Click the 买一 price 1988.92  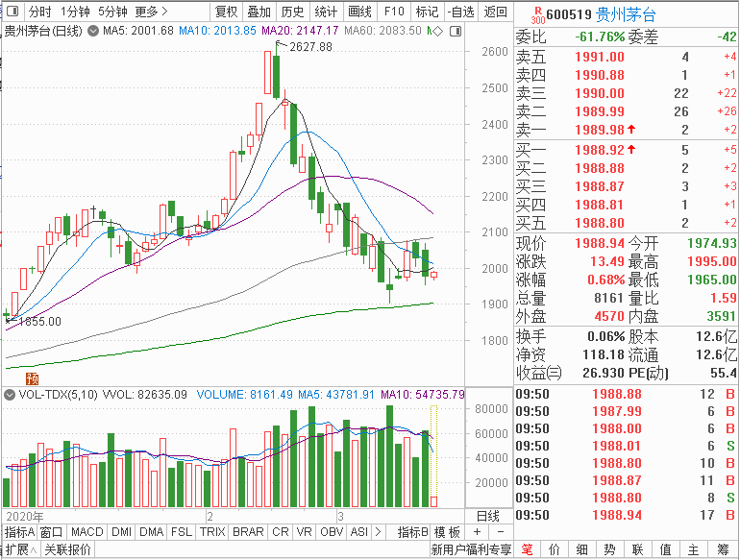pyautogui.click(x=600, y=150)
